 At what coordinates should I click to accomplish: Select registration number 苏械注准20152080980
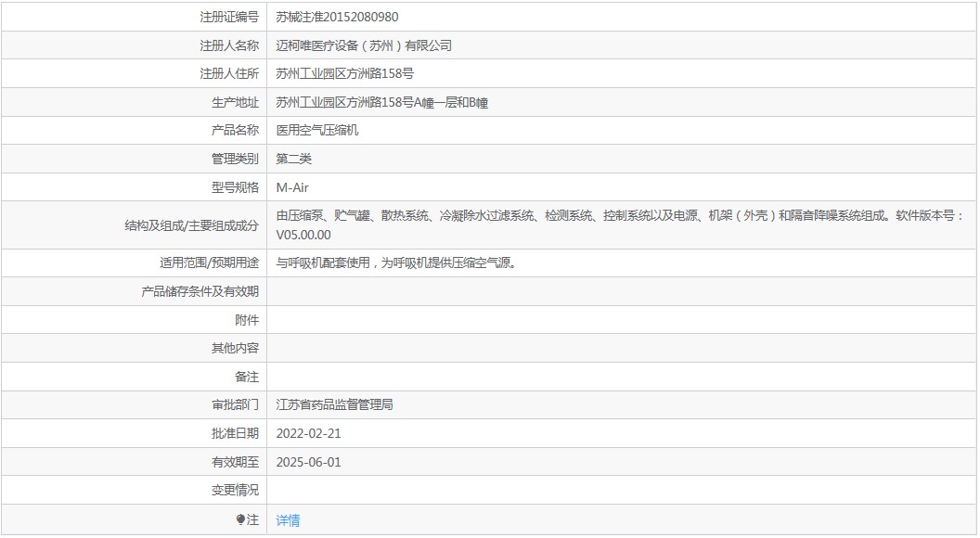point(337,17)
